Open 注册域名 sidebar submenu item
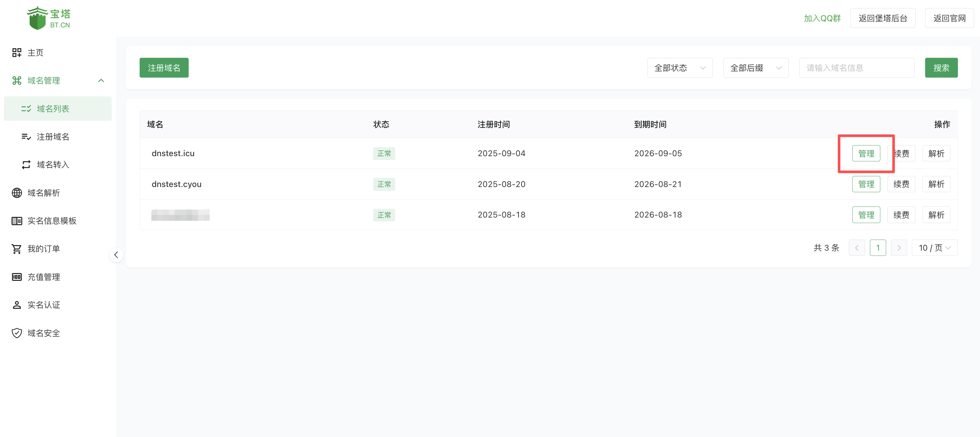Image resolution: width=980 pixels, height=437 pixels. (x=53, y=137)
